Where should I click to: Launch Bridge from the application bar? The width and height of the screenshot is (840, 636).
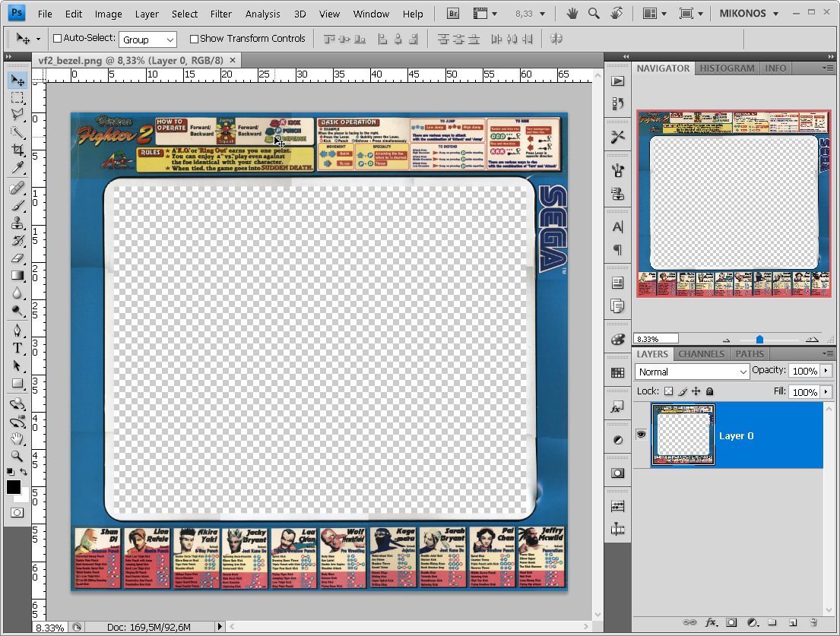point(453,14)
